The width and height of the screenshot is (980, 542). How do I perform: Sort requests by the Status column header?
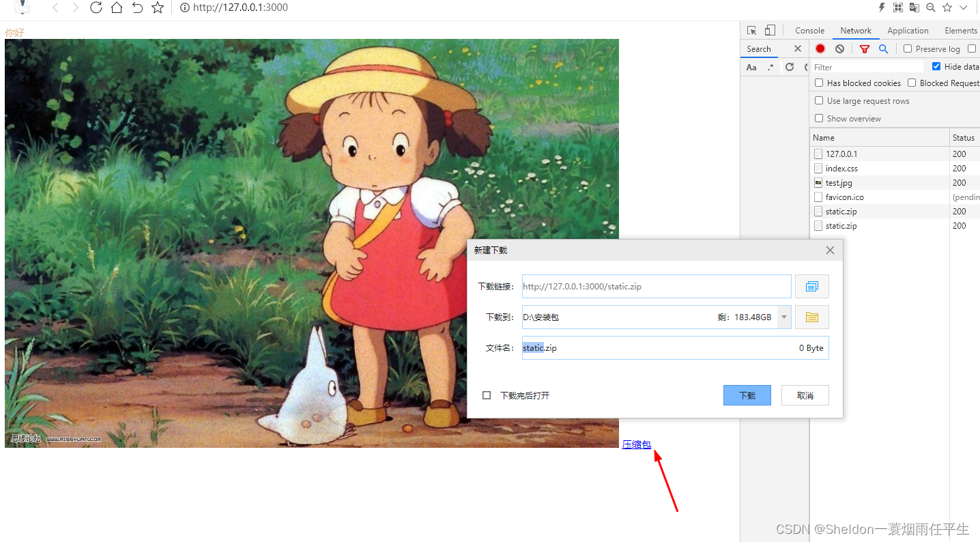[x=964, y=137]
